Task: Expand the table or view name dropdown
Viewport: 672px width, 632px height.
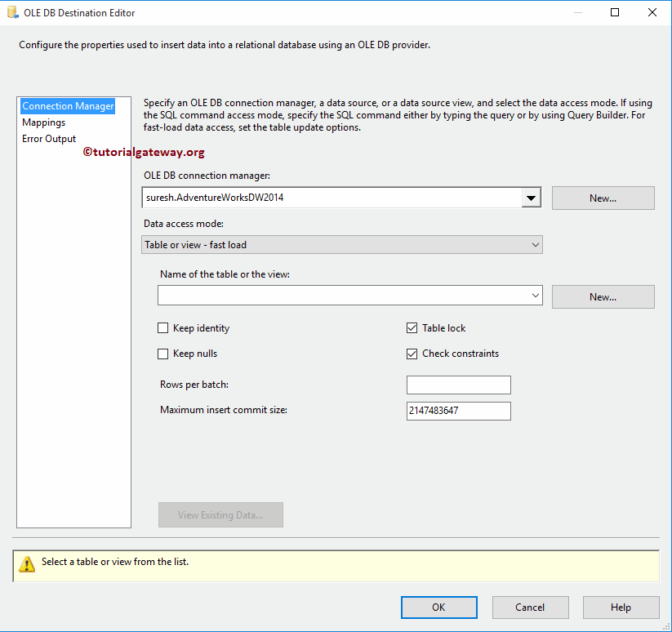Action: pyautogui.click(x=535, y=296)
